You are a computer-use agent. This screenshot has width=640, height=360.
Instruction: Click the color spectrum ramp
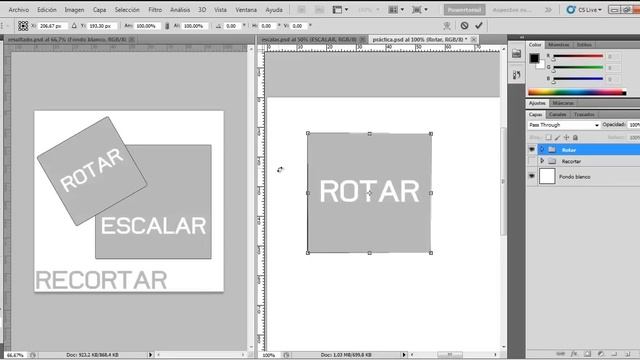(577, 92)
